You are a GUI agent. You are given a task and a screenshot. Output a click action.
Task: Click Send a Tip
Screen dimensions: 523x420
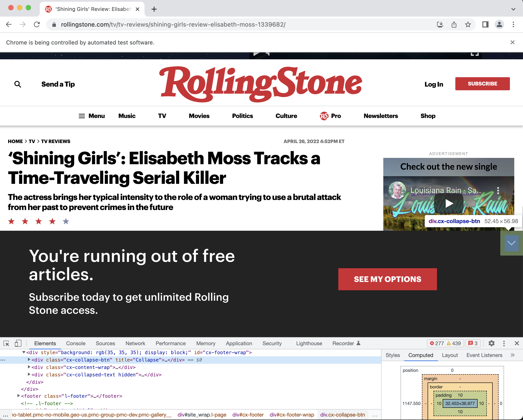58,84
